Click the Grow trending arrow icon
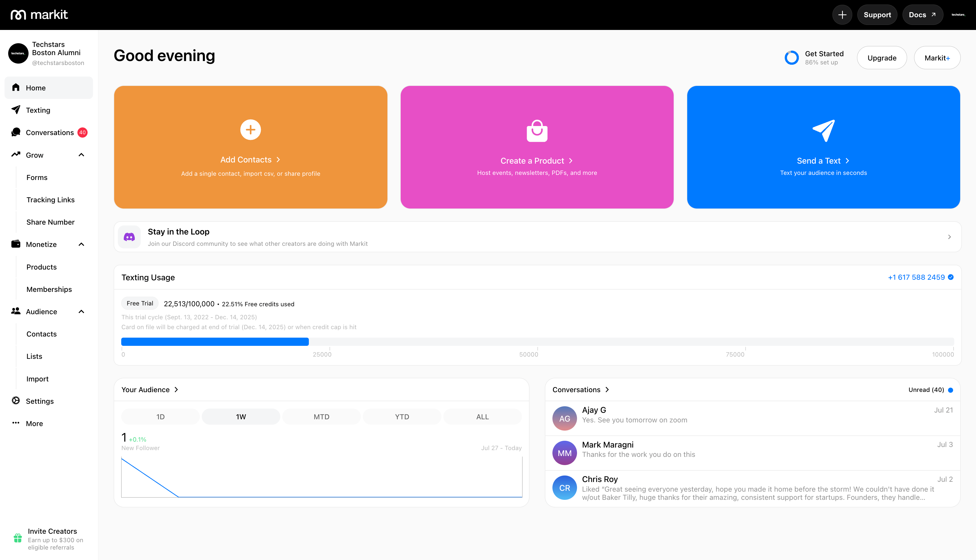This screenshot has width=976, height=560. pos(16,154)
